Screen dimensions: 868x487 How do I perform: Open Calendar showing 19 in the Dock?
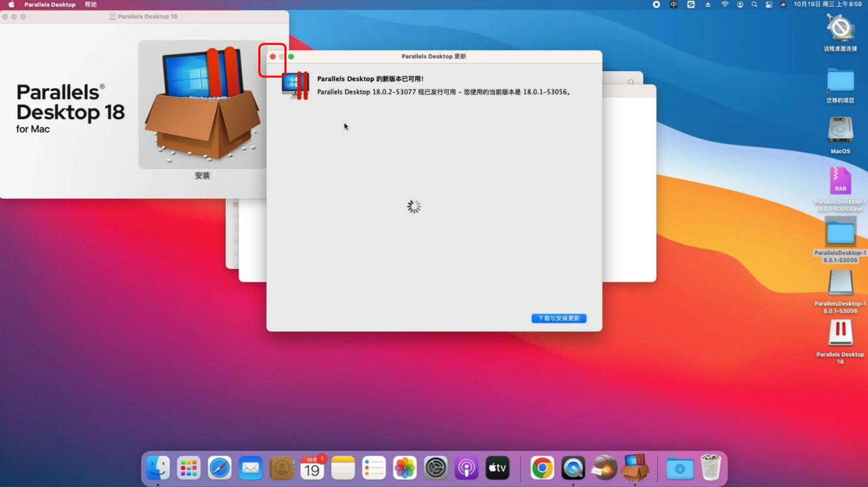click(312, 469)
